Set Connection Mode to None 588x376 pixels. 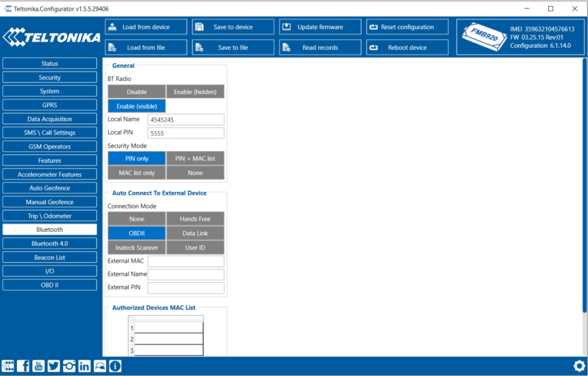point(137,218)
